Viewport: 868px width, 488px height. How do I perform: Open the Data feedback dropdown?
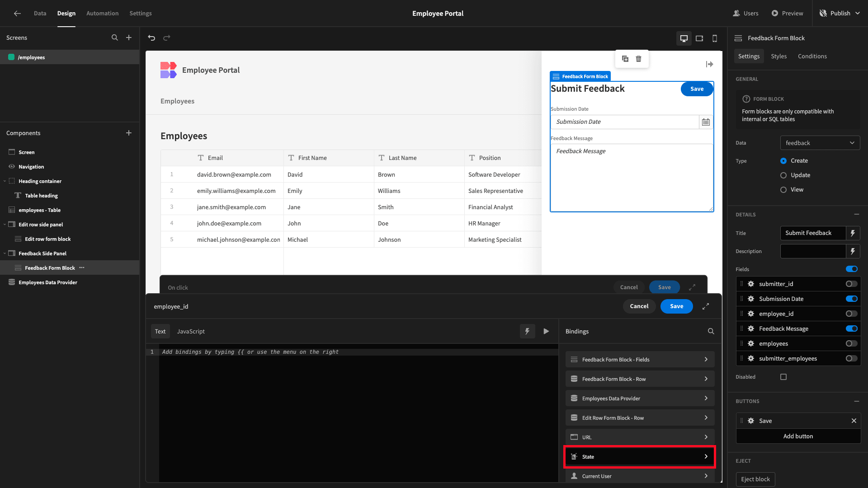tap(820, 143)
